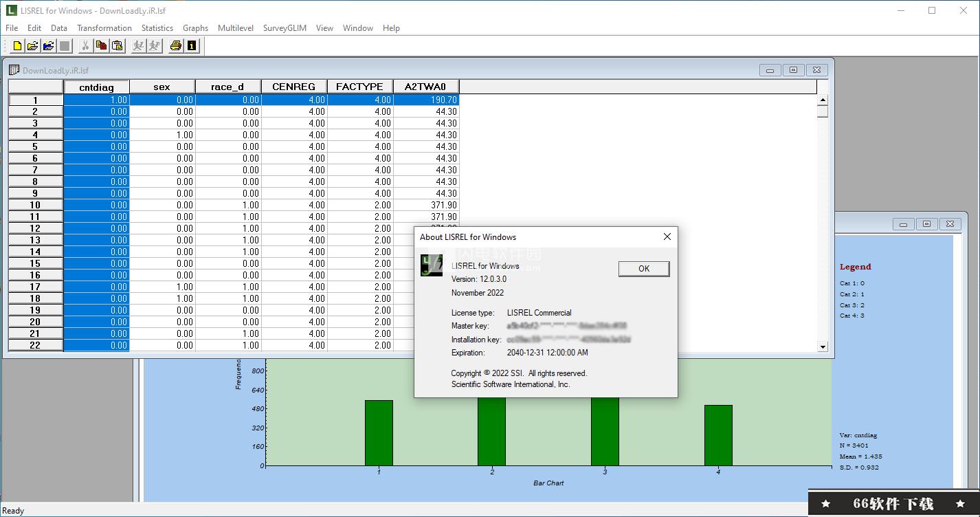Click the Ready status bar text
980x517 pixels.
coord(14,511)
